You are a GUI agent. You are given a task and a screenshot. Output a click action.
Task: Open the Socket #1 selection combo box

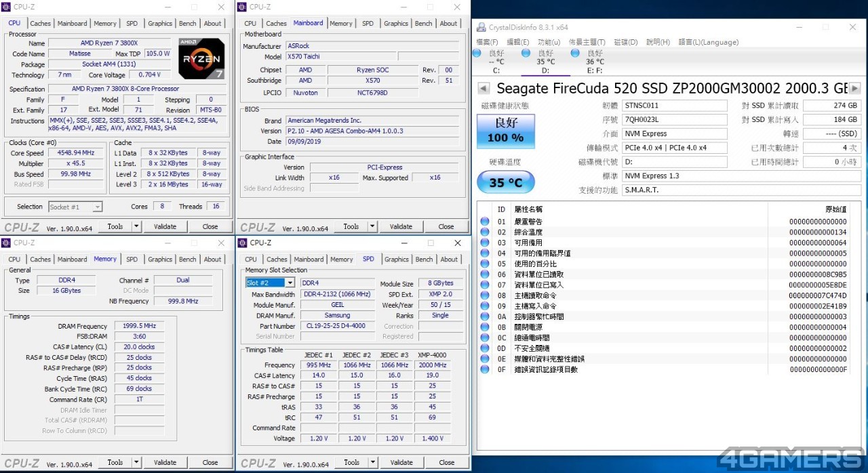75,207
